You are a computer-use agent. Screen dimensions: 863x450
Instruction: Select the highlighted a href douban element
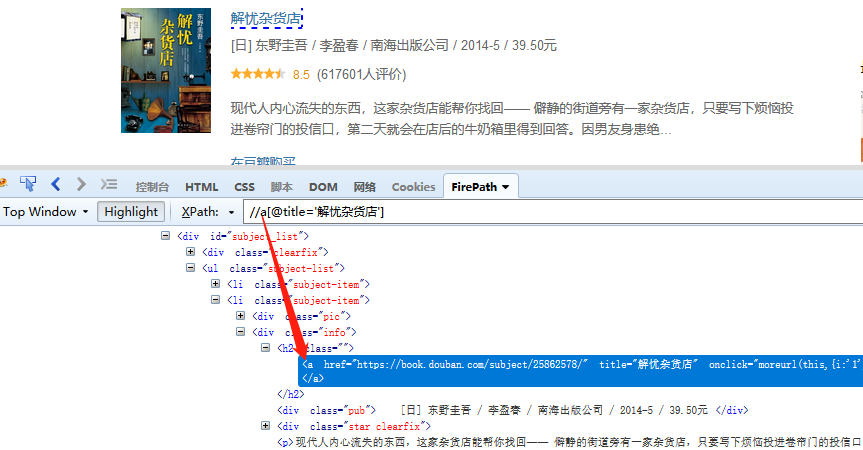pos(581,371)
